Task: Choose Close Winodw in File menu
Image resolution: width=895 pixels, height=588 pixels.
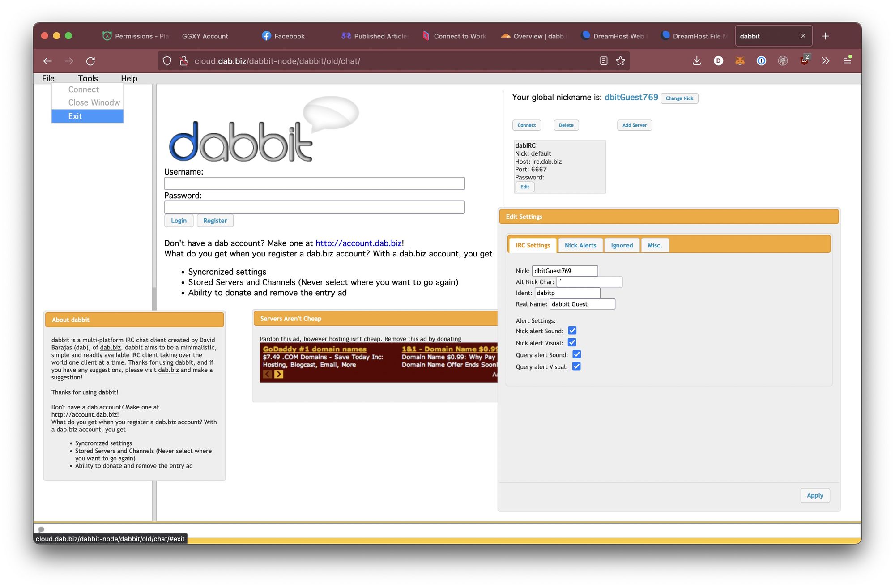Action: pyautogui.click(x=87, y=102)
